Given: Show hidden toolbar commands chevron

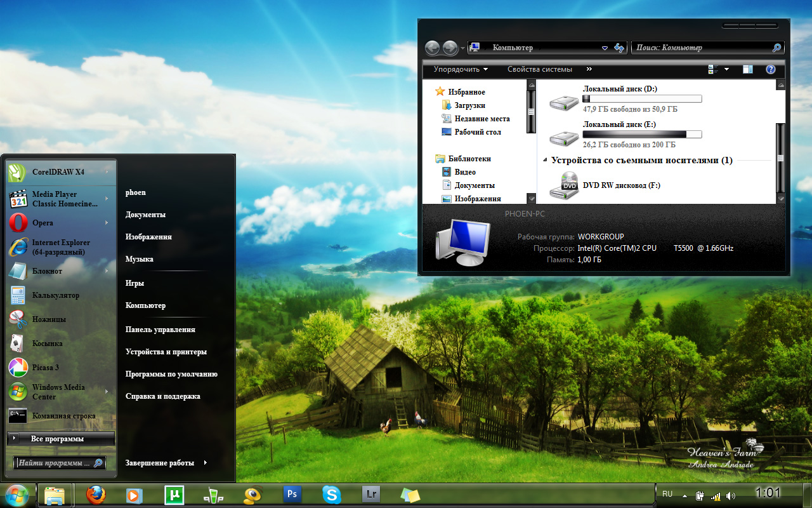Looking at the screenshot, I should [589, 69].
